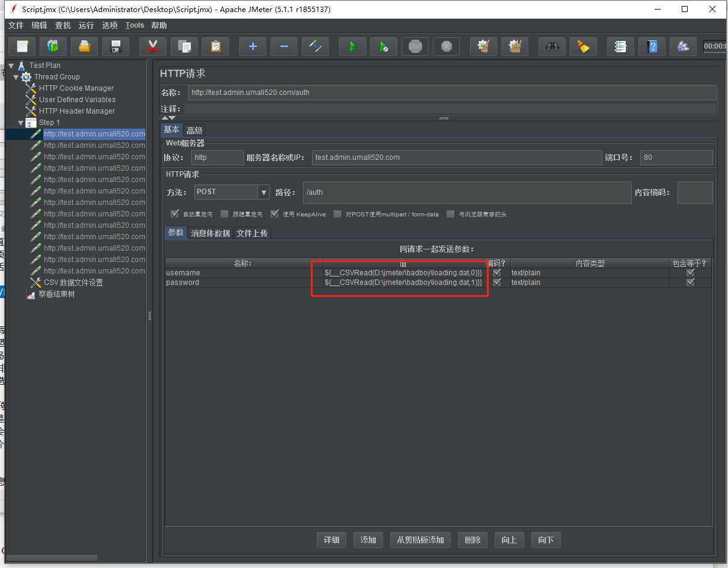This screenshot has height=568, width=728.
Task: Click the 路径 path input field
Action: coord(466,192)
